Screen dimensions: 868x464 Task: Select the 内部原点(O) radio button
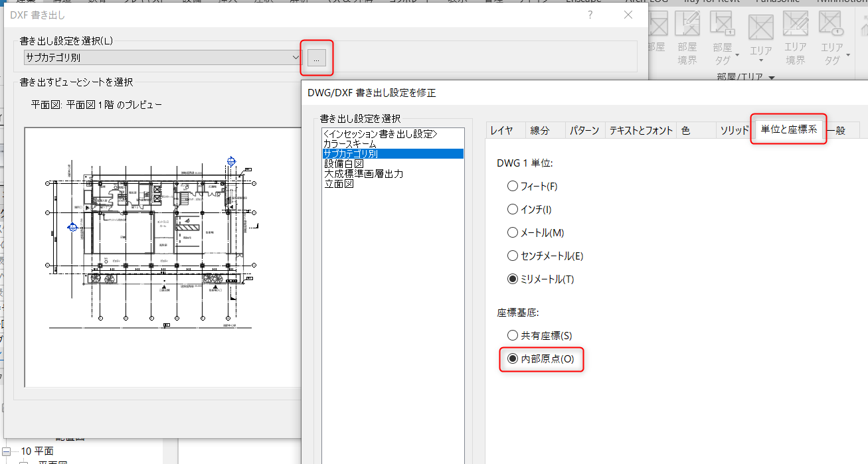[x=512, y=359]
